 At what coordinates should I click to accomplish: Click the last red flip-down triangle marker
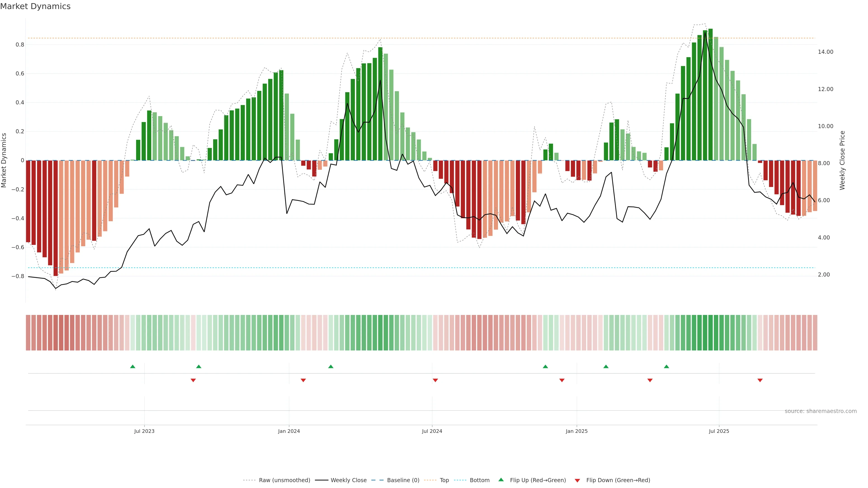[x=760, y=380]
